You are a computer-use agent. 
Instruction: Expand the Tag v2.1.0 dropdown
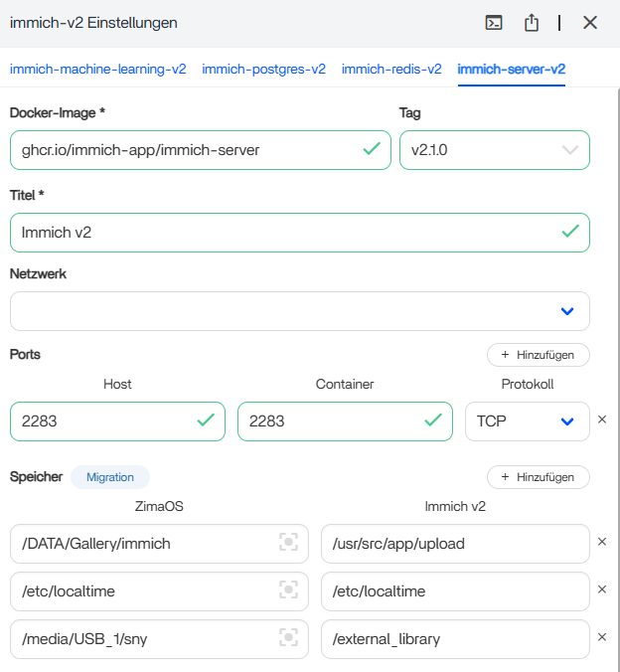(x=569, y=150)
